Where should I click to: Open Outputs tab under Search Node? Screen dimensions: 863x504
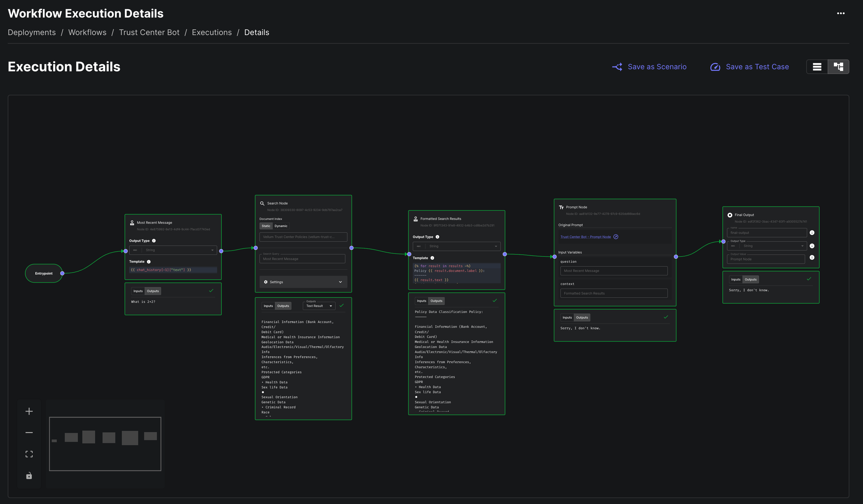point(283,306)
